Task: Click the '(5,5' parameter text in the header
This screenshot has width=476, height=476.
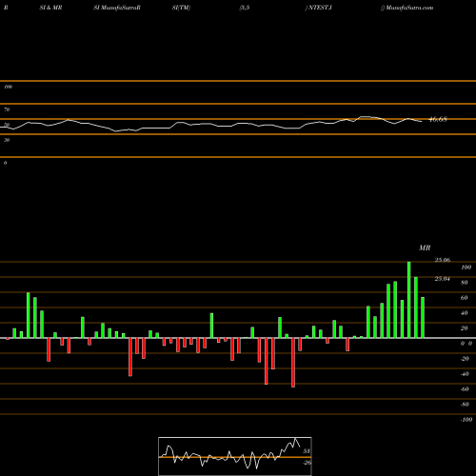Action: [245, 8]
